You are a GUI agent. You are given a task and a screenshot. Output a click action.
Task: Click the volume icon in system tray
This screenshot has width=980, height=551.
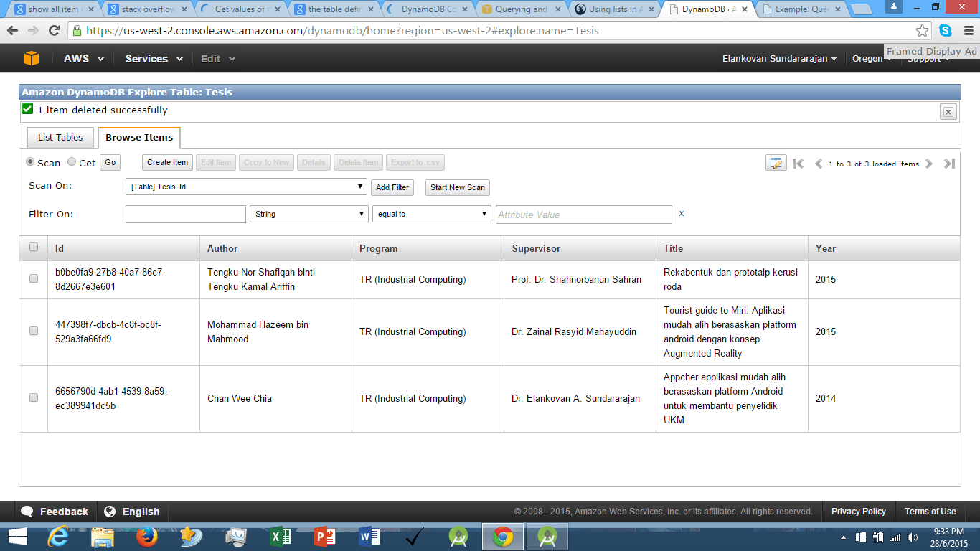[x=912, y=537]
